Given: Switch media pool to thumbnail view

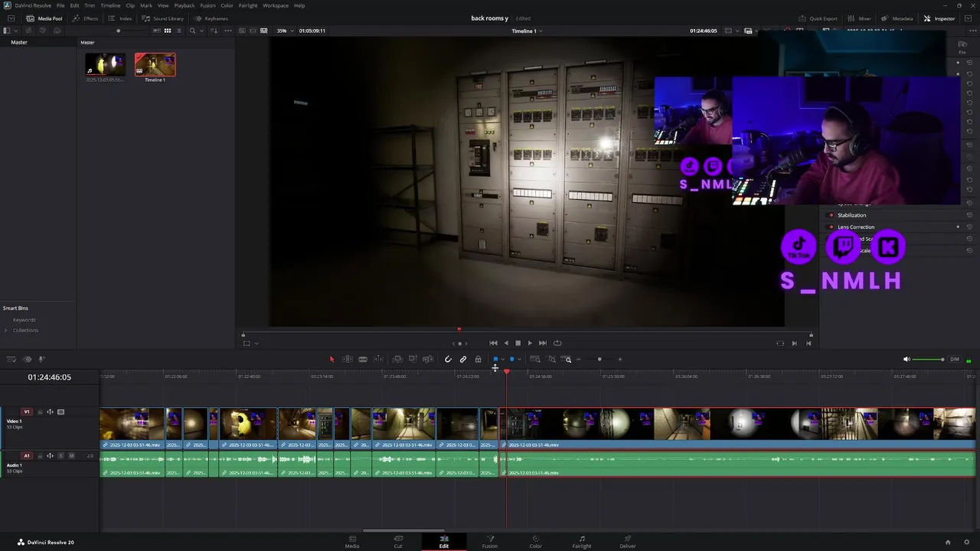Looking at the screenshot, I should 168,31.
